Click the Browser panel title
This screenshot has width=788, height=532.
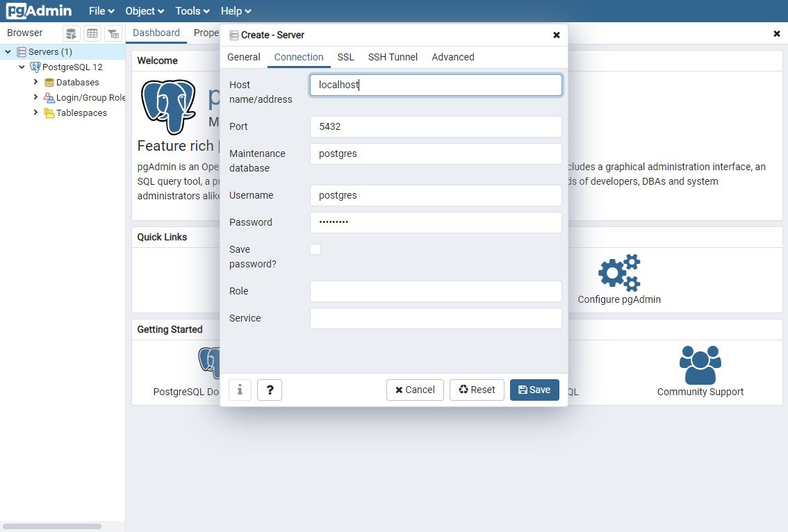[x=24, y=33]
